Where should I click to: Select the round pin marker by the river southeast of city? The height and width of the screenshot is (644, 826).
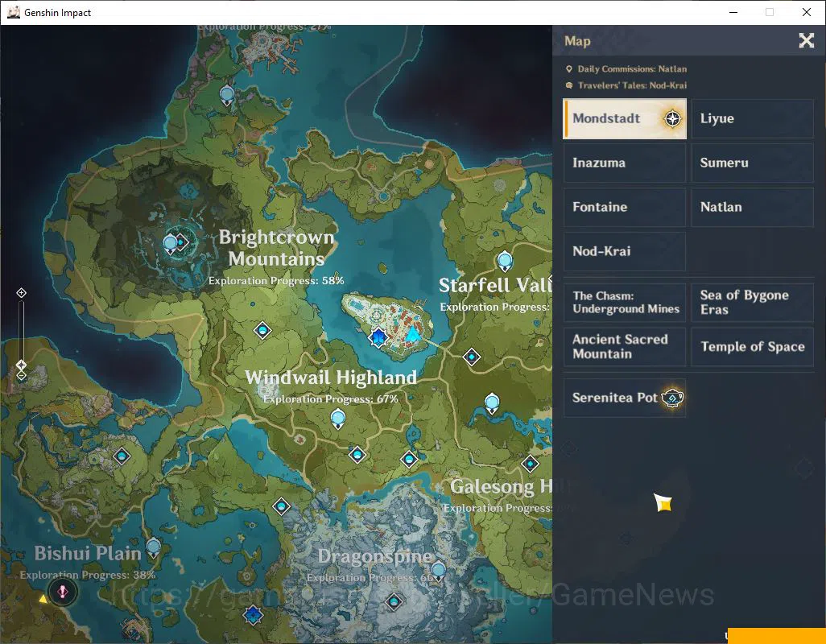point(492,403)
